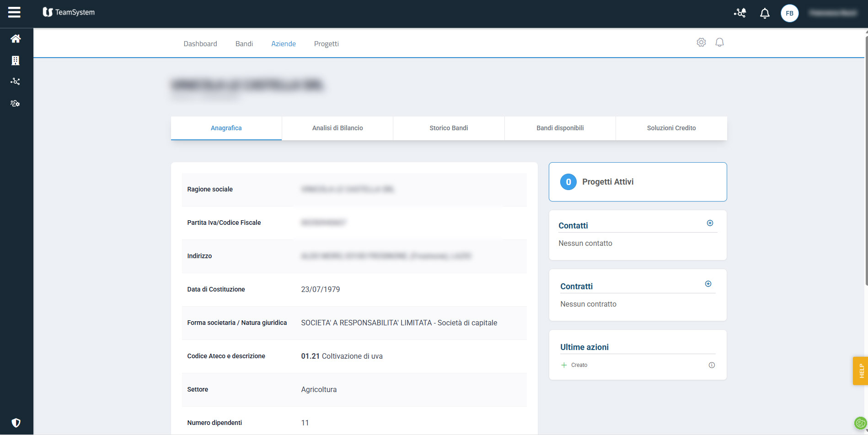This screenshot has height=435, width=868.
Task: Open Progetti in top navigation
Action: (x=326, y=44)
